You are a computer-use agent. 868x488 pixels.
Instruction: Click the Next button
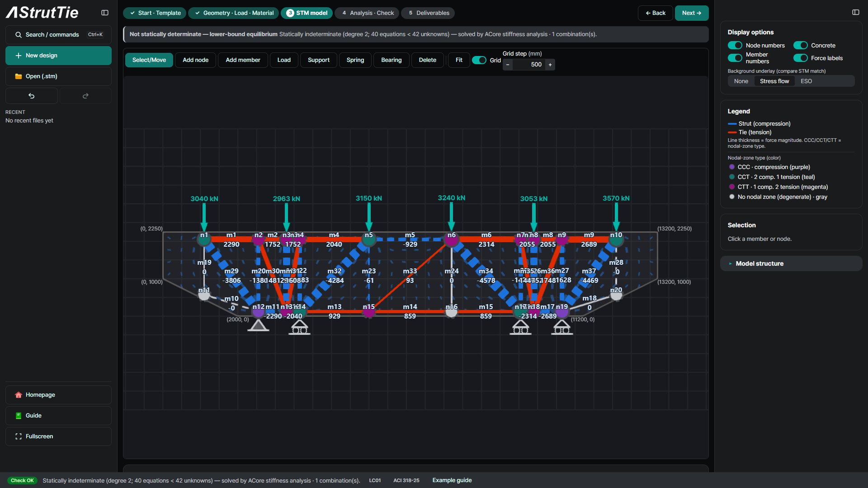(x=692, y=13)
